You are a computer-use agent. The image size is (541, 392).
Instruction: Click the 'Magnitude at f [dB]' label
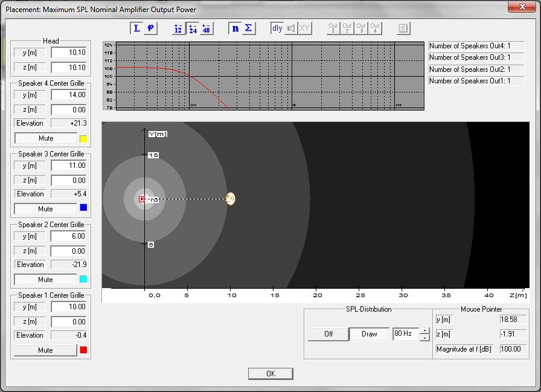(464, 349)
